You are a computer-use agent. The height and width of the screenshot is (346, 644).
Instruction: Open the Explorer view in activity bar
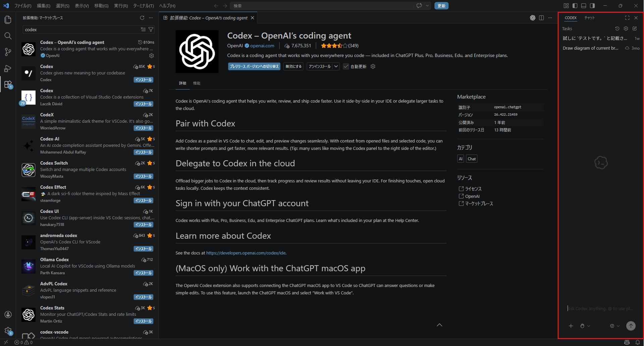[8, 20]
